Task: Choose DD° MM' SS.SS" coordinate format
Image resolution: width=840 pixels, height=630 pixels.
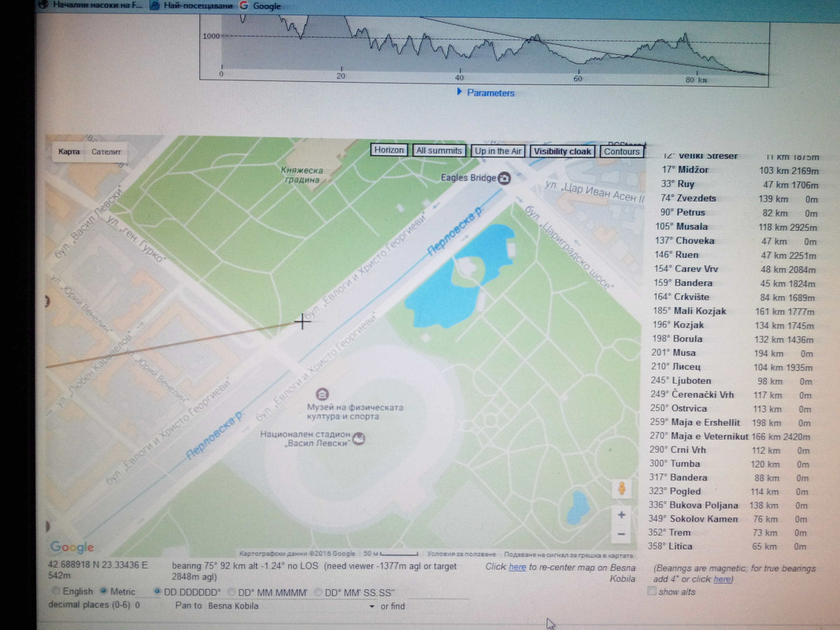Action: click(318, 592)
